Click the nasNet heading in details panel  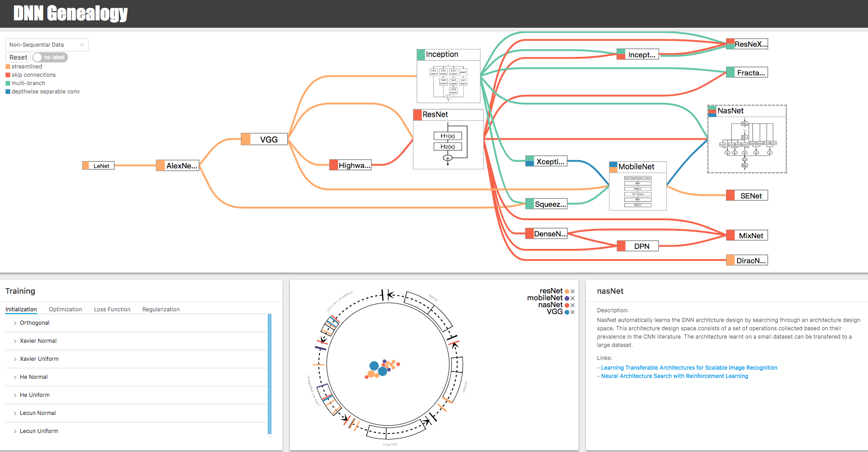610,291
